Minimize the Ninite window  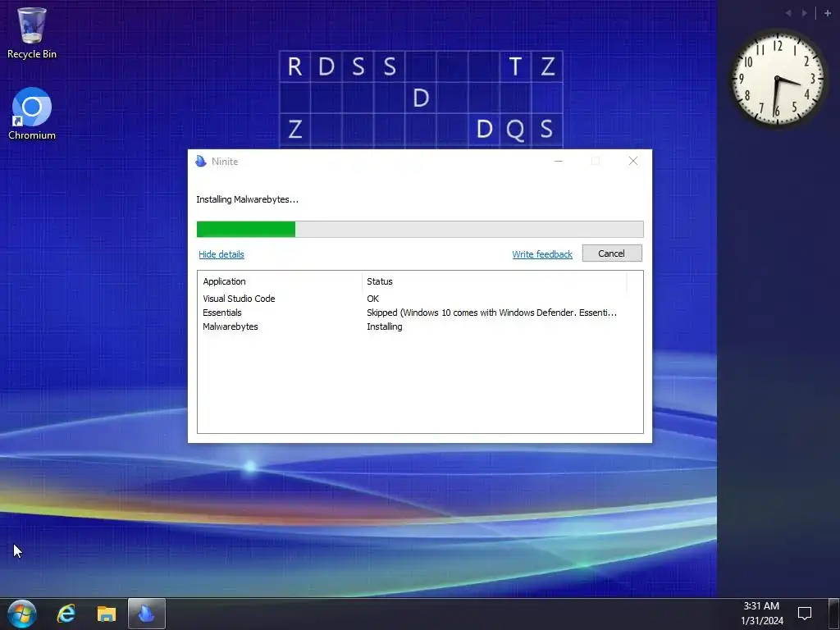coord(558,162)
